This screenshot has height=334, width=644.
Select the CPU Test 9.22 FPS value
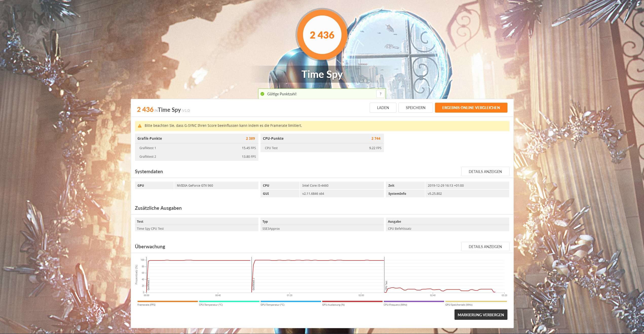click(375, 148)
